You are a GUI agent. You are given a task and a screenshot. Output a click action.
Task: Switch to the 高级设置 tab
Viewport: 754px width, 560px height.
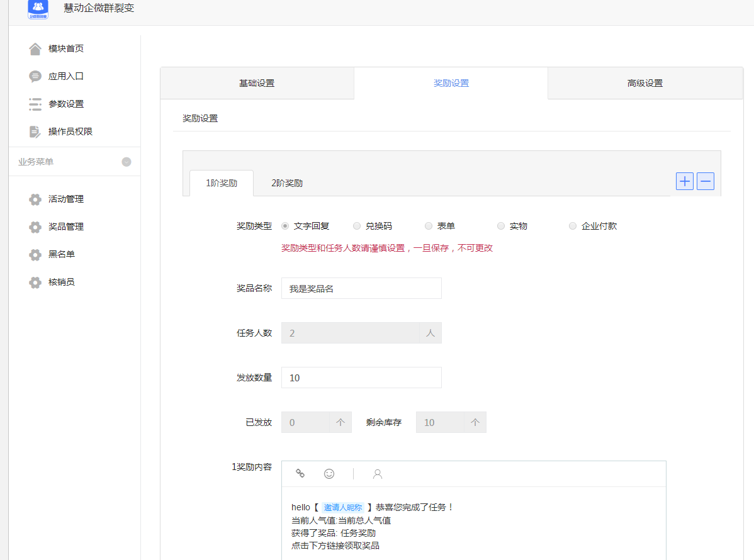[x=644, y=82]
